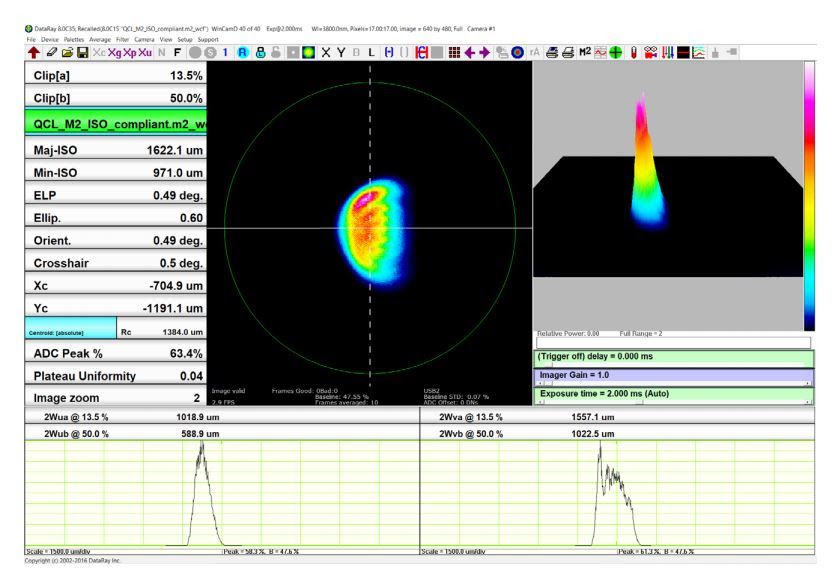Toggle the Centroid: [absolute] cyan button
The height and width of the screenshot is (577, 832).
tap(71, 328)
